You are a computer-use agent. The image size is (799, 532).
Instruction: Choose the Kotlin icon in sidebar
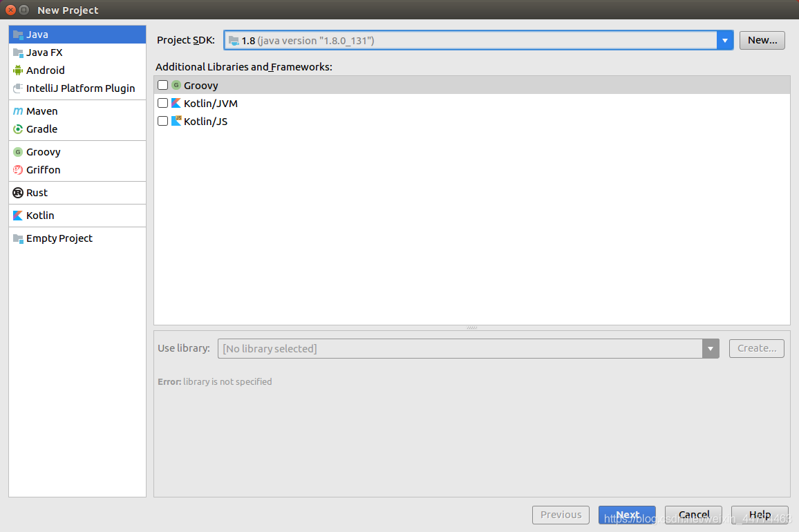click(18, 216)
